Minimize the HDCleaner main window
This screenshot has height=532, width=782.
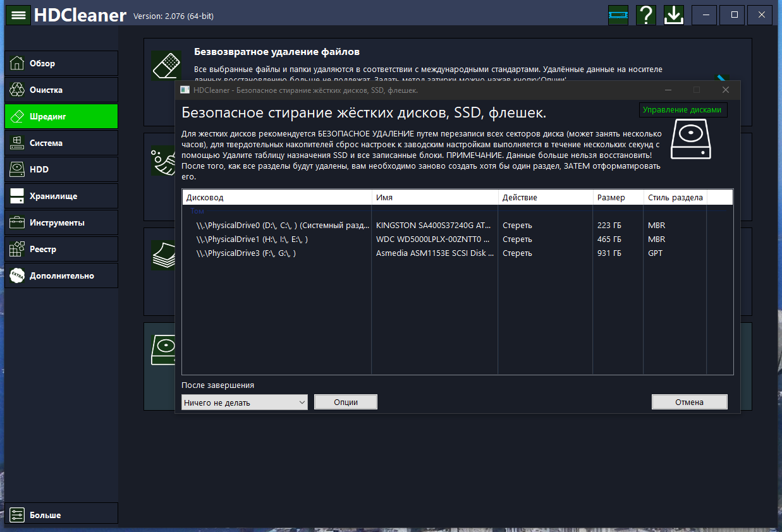[705, 15]
